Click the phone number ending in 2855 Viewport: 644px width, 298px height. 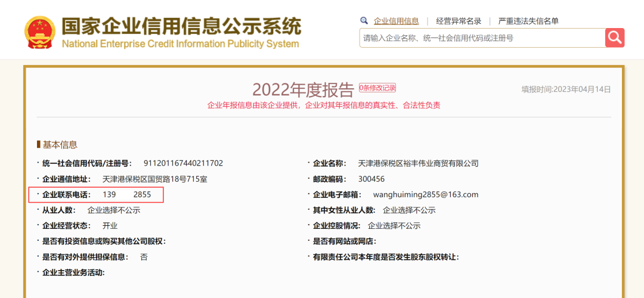[x=127, y=194]
